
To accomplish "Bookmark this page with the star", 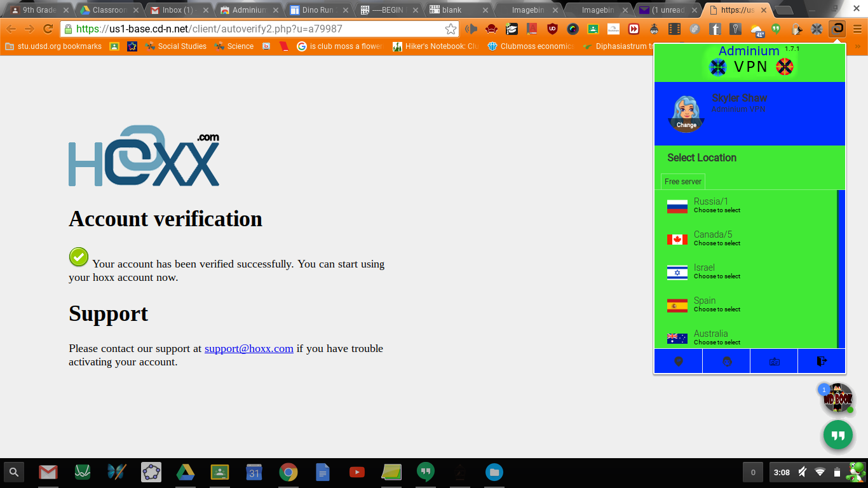I will [x=451, y=29].
